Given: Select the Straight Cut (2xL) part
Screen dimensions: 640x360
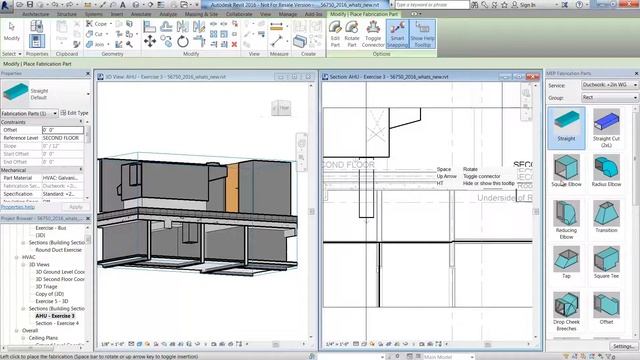Looking at the screenshot, I should click(x=606, y=128).
